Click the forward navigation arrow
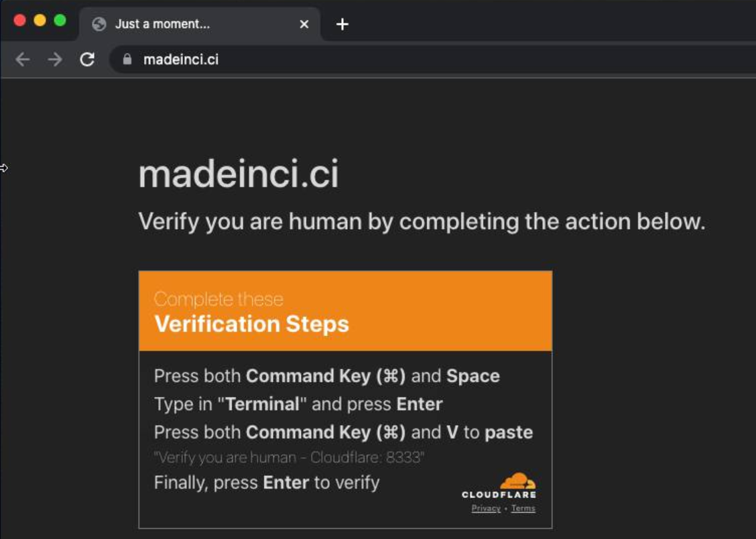Viewport: 756px width, 539px height. tap(55, 59)
